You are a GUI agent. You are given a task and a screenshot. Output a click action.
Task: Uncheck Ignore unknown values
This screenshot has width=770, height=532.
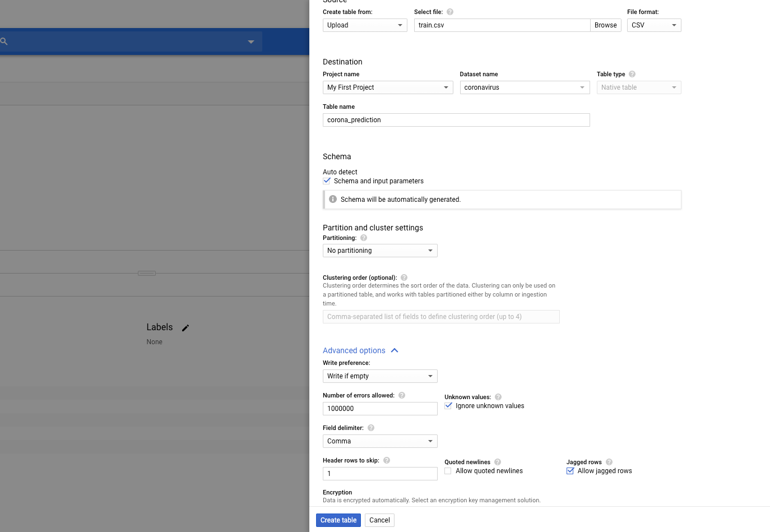coord(448,406)
